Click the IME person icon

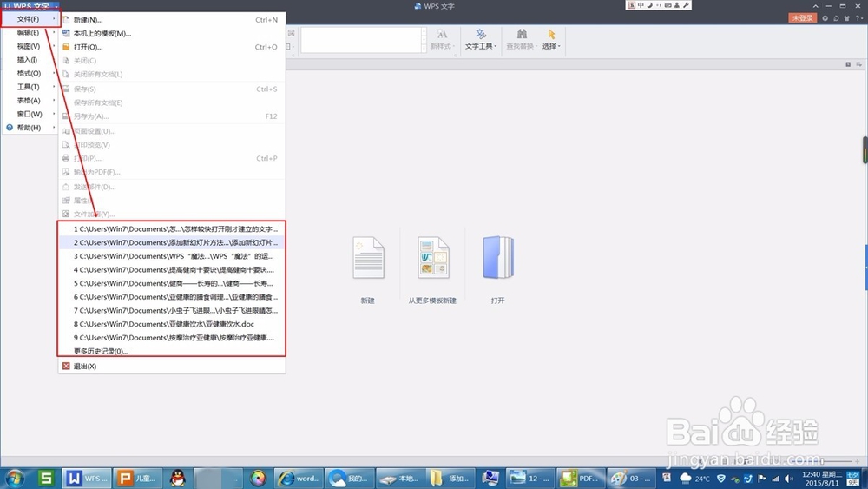(x=676, y=5)
